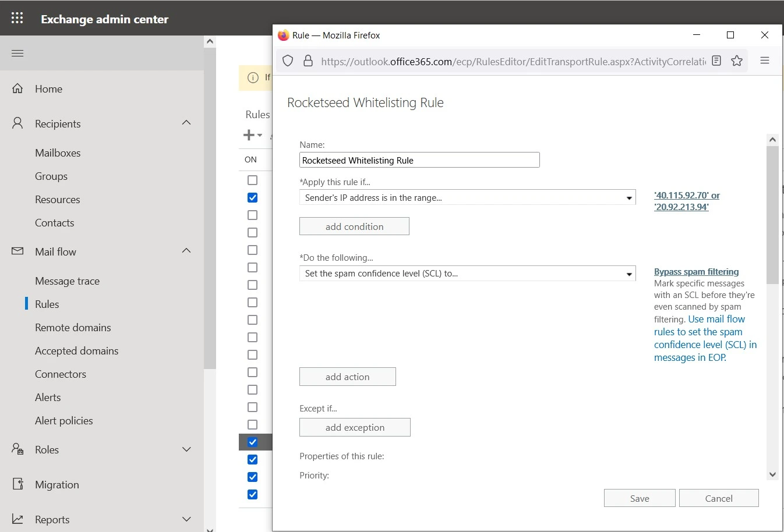Viewport: 784px width, 532px height.
Task: Tick the third rule checkbox in ON column
Action: click(x=252, y=215)
